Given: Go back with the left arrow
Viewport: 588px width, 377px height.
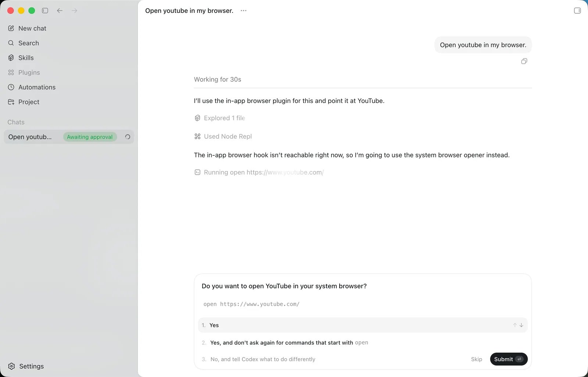Looking at the screenshot, I should click(60, 11).
